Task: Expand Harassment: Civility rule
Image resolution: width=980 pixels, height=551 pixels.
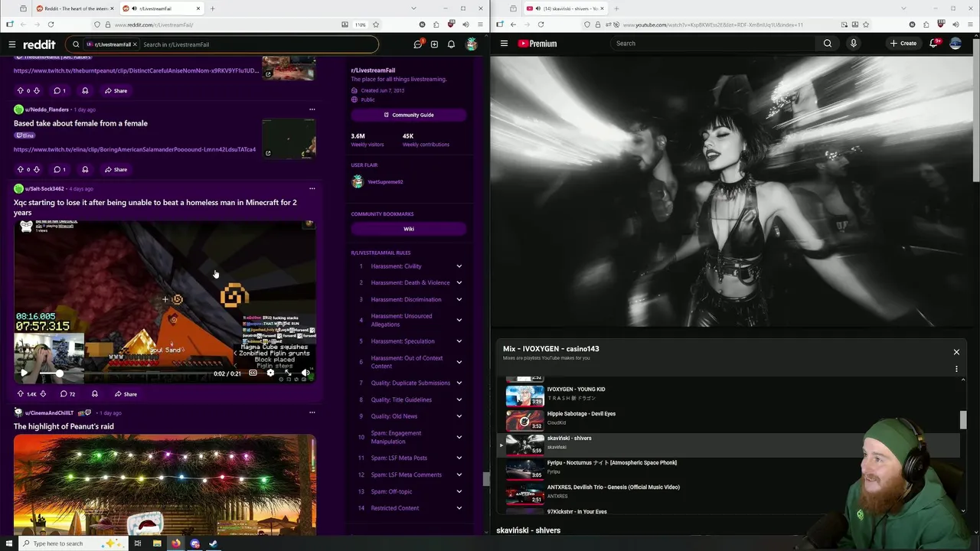Action: tap(459, 266)
